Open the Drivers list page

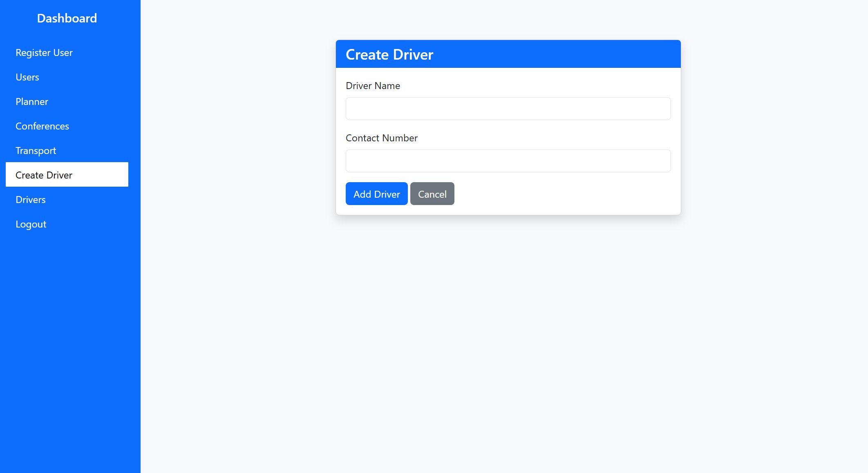tap(67, 200)
